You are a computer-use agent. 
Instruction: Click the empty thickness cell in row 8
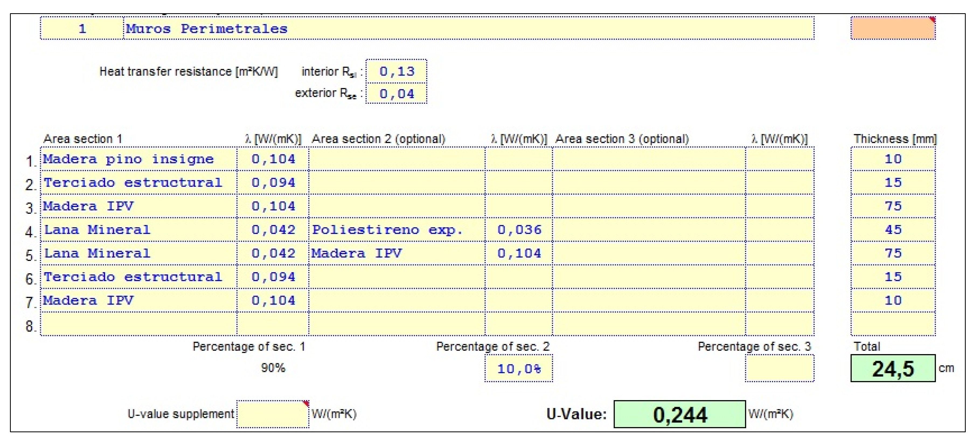[x=893, y=324]
